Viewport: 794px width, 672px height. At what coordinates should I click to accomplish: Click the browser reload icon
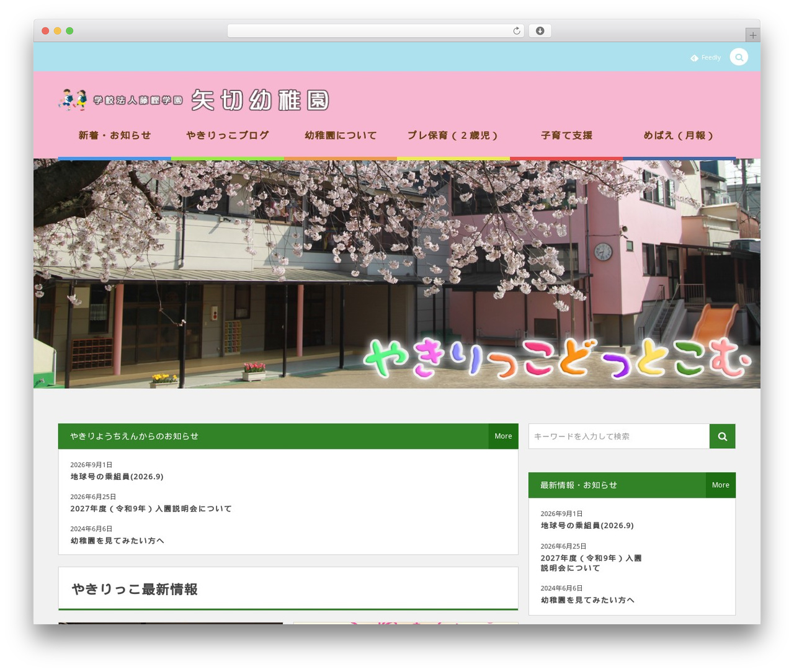point(516,31)
